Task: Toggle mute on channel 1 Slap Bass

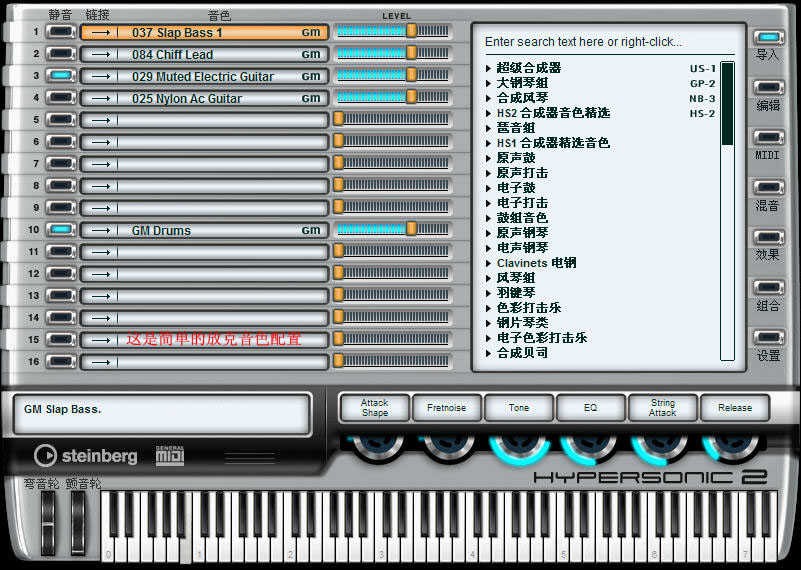Action: tap(61, 32)
